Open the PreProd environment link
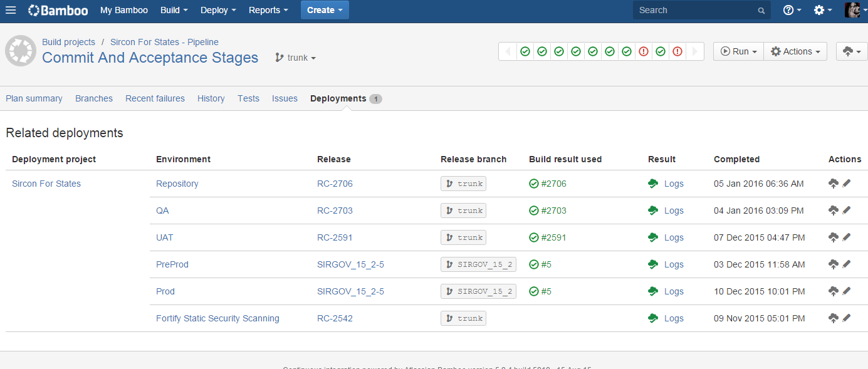The height and width of the screenshot is (369, 868). pos(172,264)
